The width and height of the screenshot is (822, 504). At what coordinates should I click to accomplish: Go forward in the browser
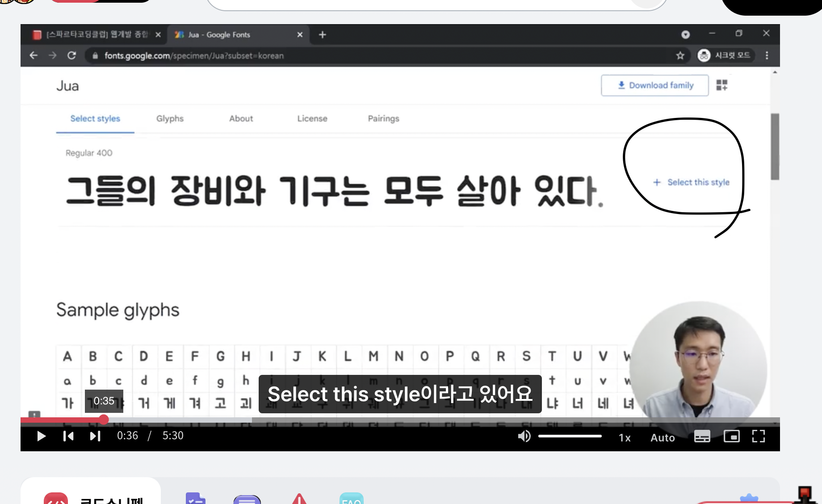[x=53, y=55]
